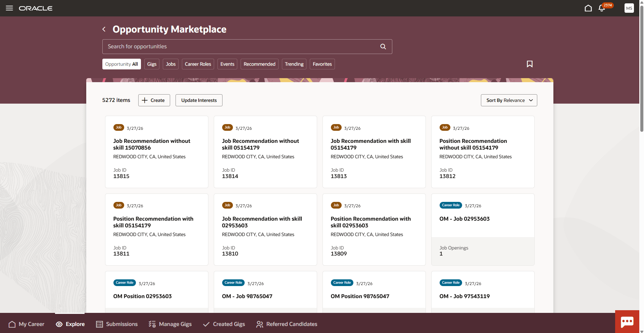644x333 pixels.
Task: Click Job ID value 13812
Action: 447,176
